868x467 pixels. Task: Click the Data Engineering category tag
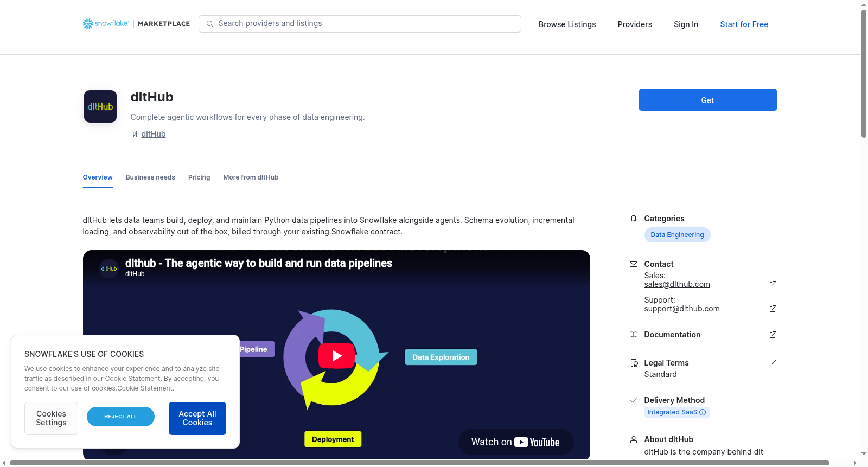pos(677,235)
